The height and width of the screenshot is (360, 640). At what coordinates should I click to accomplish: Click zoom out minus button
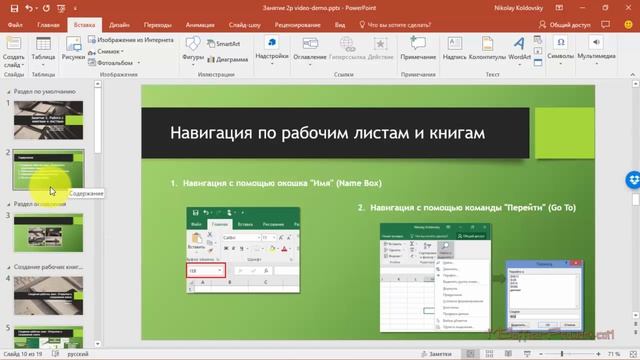[541, 354]
